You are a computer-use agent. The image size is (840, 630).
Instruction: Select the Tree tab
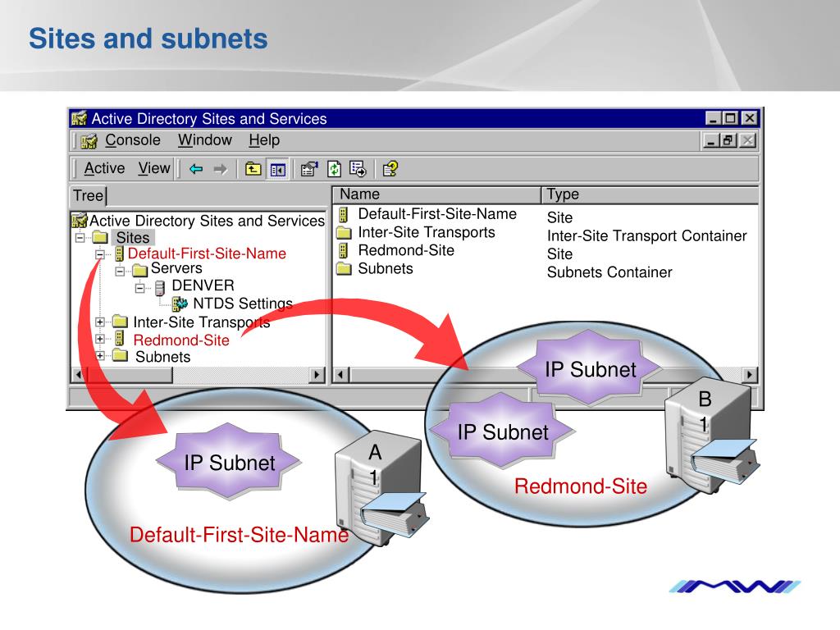89,195
